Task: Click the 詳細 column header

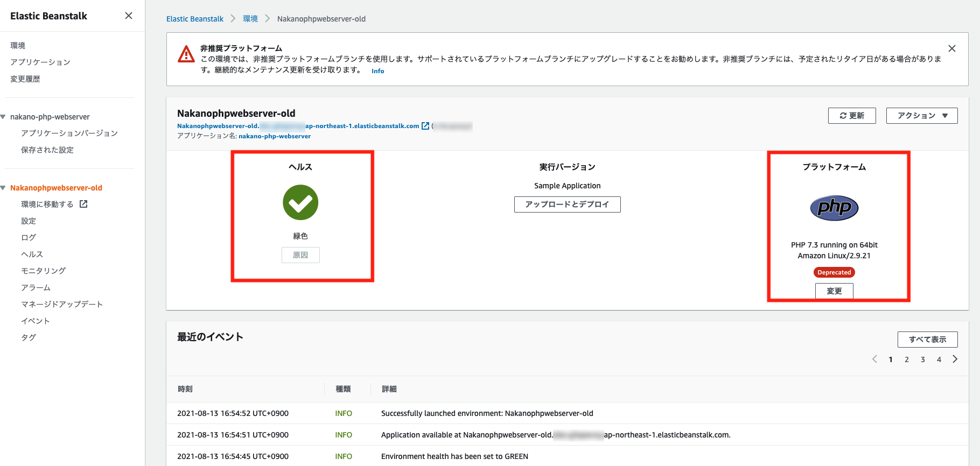Action: click(389, 389)
